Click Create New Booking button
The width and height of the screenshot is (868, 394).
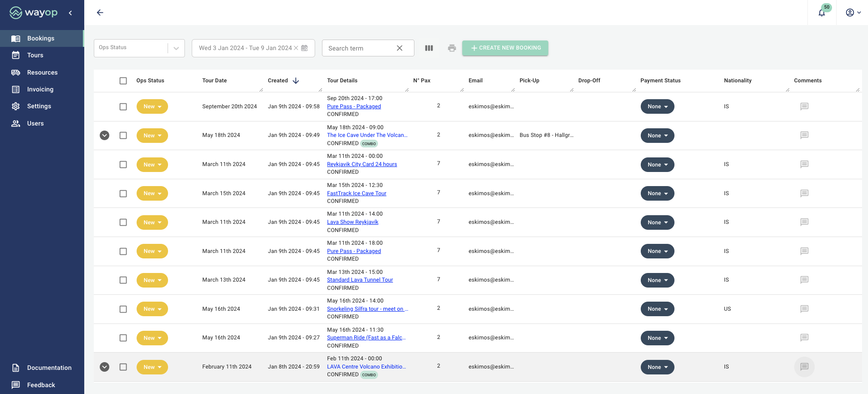tap(505, 48)
